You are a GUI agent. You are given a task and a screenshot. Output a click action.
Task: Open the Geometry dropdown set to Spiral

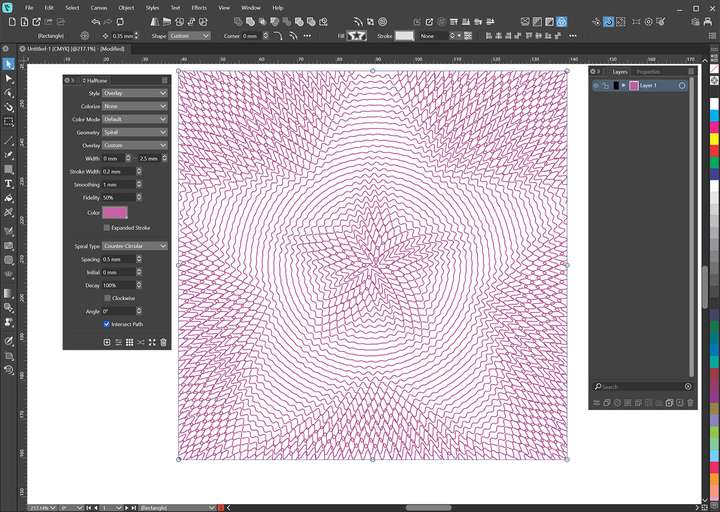[x=134, y=132]
